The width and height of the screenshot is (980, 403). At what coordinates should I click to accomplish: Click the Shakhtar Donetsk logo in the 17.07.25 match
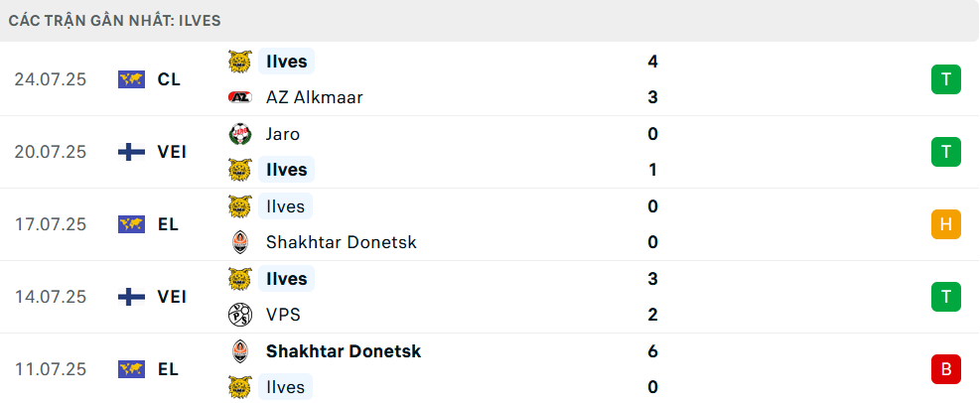pyautogui.click(x=240, y=242)
